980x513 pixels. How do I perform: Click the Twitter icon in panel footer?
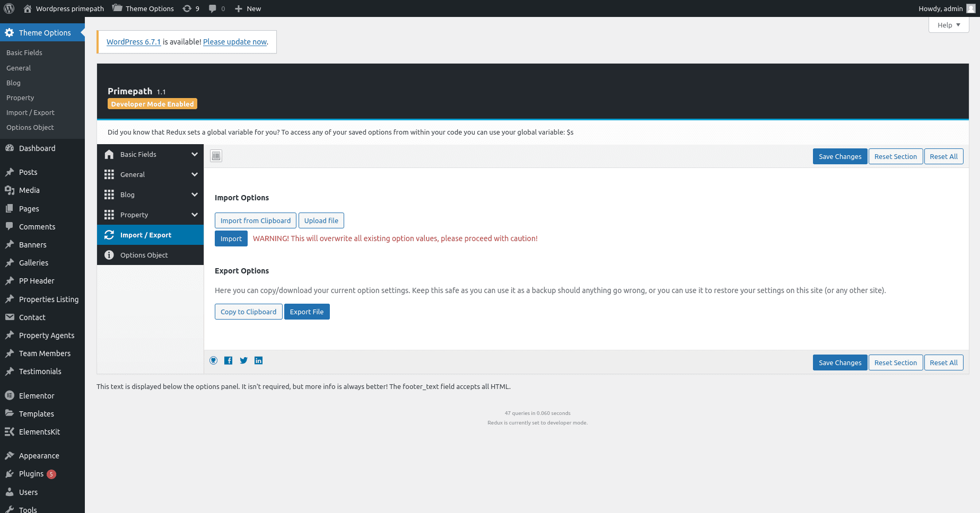[243, 360]
